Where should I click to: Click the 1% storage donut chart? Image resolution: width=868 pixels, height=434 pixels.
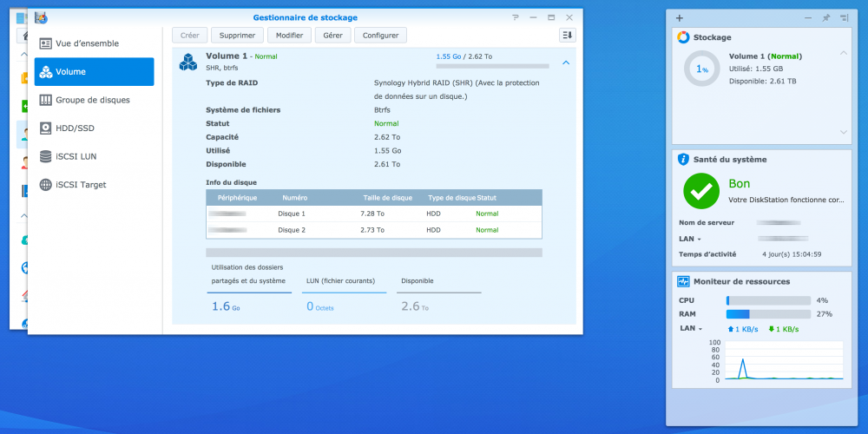(x=702, y=69)
